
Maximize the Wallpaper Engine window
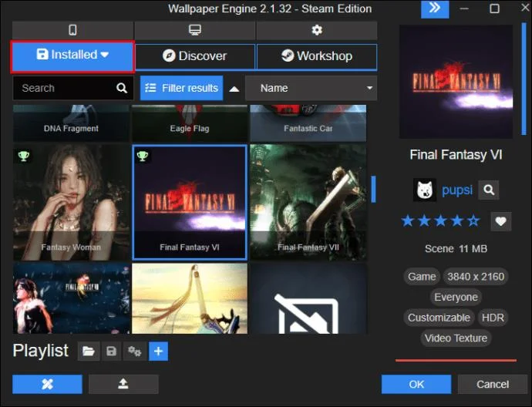pyautogui.click(x=495, y=8)
